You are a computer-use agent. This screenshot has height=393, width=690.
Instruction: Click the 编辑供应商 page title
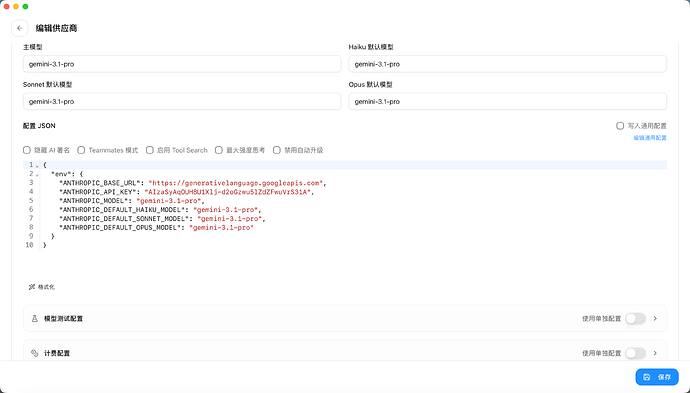[56, 28]
